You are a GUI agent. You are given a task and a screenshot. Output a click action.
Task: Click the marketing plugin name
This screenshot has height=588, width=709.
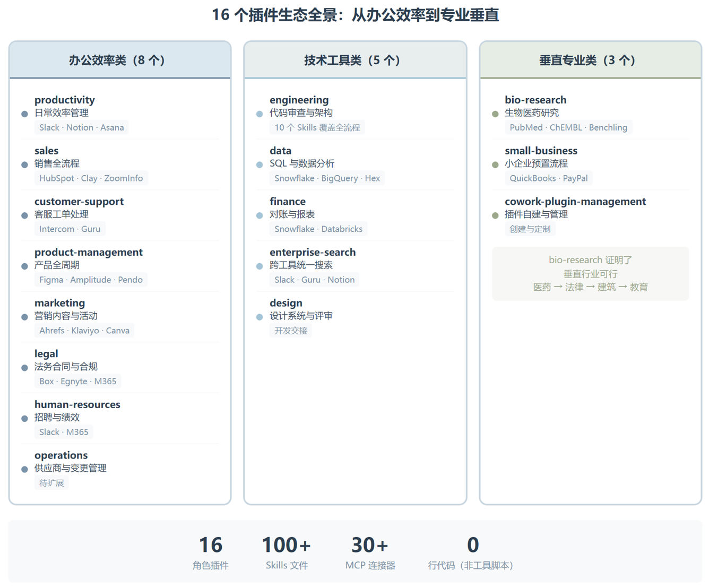pyautogui.click(x=60, y=303)
